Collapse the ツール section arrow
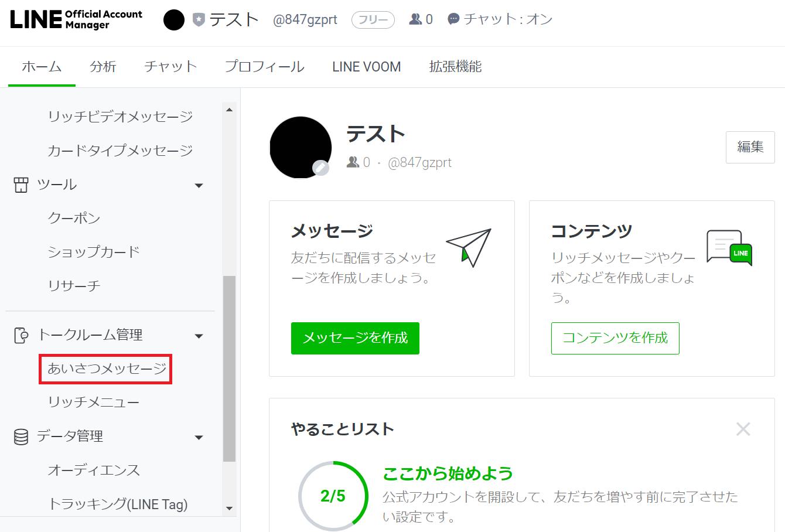 coord(199,186)
